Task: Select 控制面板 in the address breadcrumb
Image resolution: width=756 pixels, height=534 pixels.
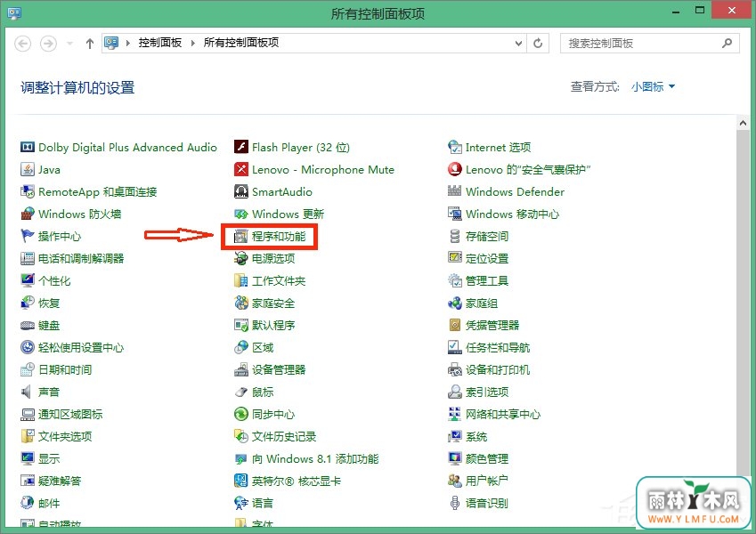Action: pyautogui.click(x=160, y=43)
